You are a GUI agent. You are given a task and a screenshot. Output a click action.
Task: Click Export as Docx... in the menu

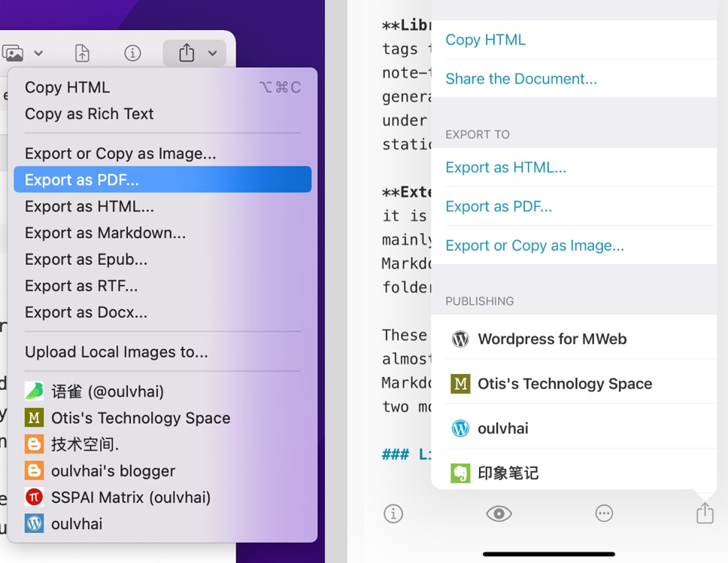86,312
